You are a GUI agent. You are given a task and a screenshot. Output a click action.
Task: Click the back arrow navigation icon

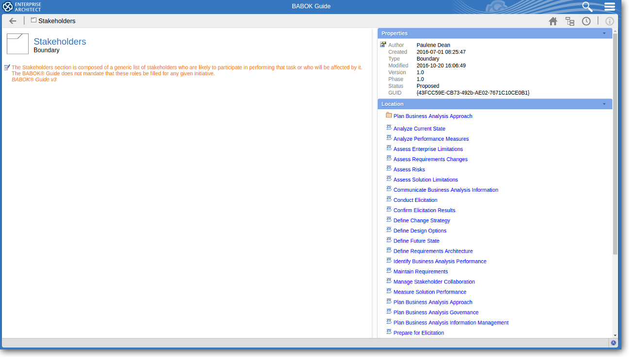click(13, 21)
